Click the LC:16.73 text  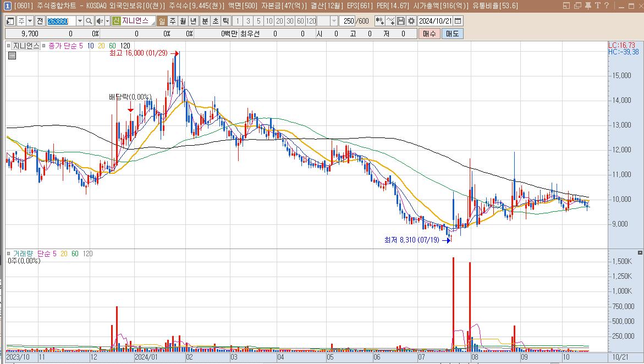pyautogui.click(x=621, y=45)
